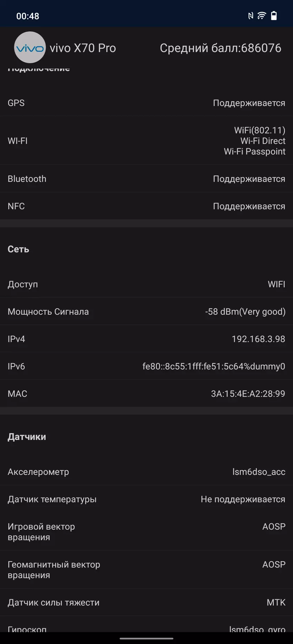Tap the Датчики section header
This screenshot has height=644, width=293.
[x=27, y=437]
